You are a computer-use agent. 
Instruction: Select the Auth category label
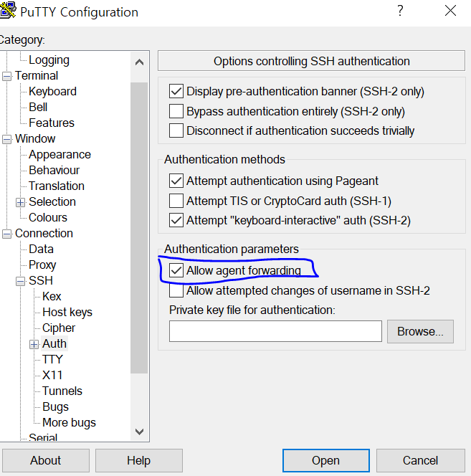click(54, 344)
